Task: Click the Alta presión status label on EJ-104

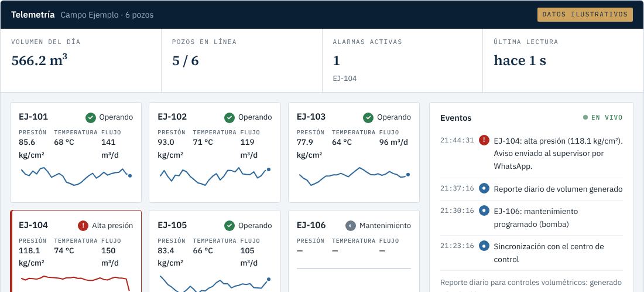Action: click(x=112, y=226)
